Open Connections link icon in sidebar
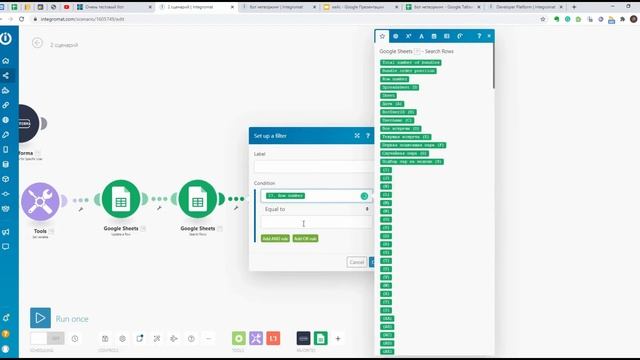 tap(6, 105)
